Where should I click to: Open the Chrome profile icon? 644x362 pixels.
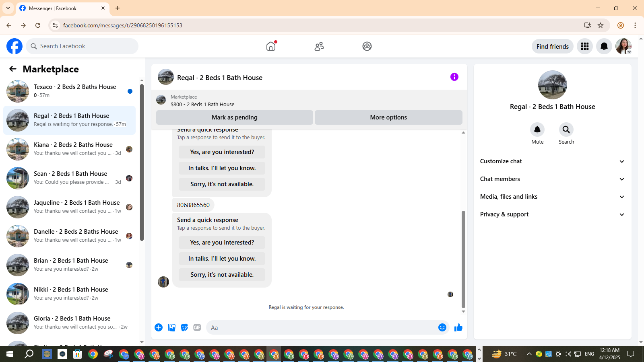[621, 25]
